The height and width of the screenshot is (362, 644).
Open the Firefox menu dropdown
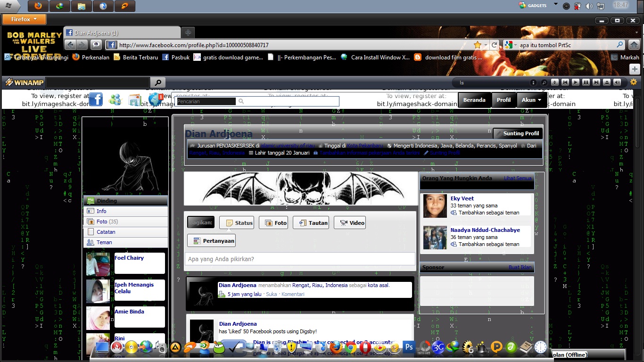[x=24, y=19]
